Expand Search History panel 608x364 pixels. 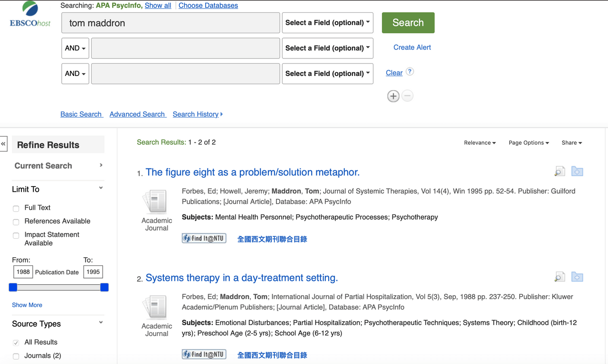pos(198,114)
